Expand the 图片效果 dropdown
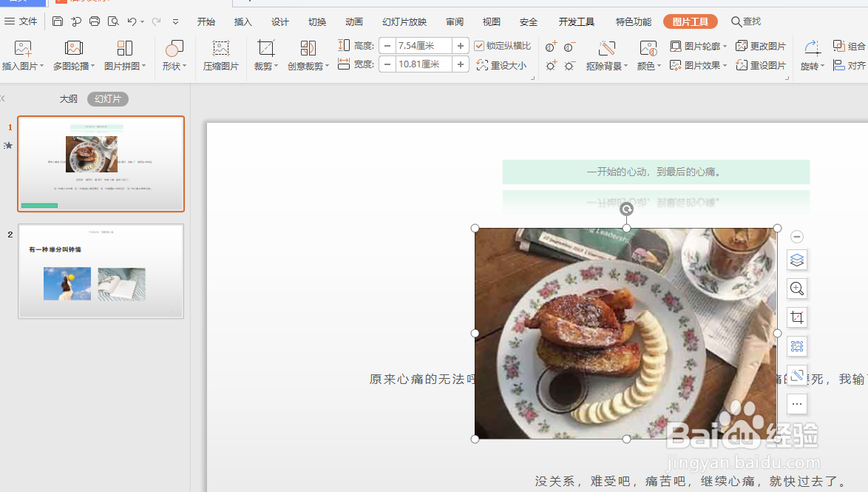Image resolution: width=868 pixels, height=492 pixels. point(725,65)
